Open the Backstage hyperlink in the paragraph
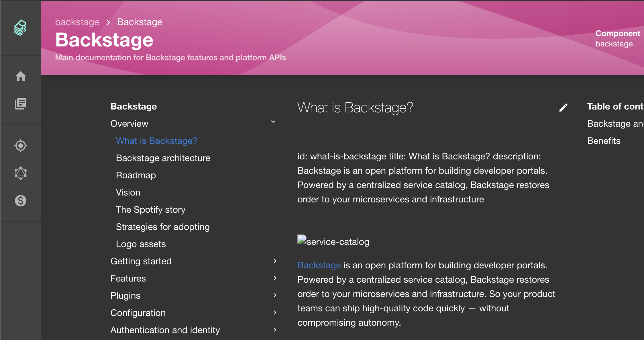Screen dimensions: 644x340 tap(319, 265)
